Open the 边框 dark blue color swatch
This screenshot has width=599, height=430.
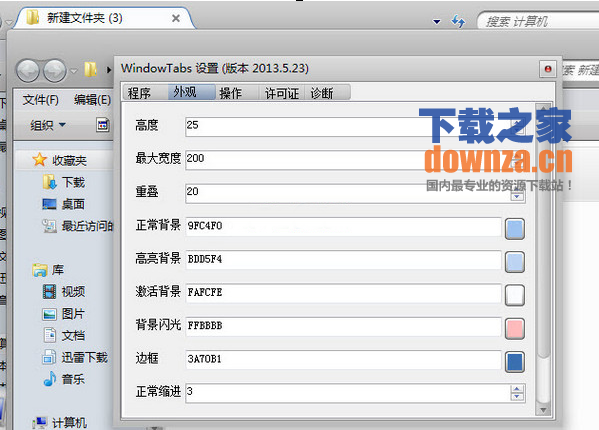515,362
